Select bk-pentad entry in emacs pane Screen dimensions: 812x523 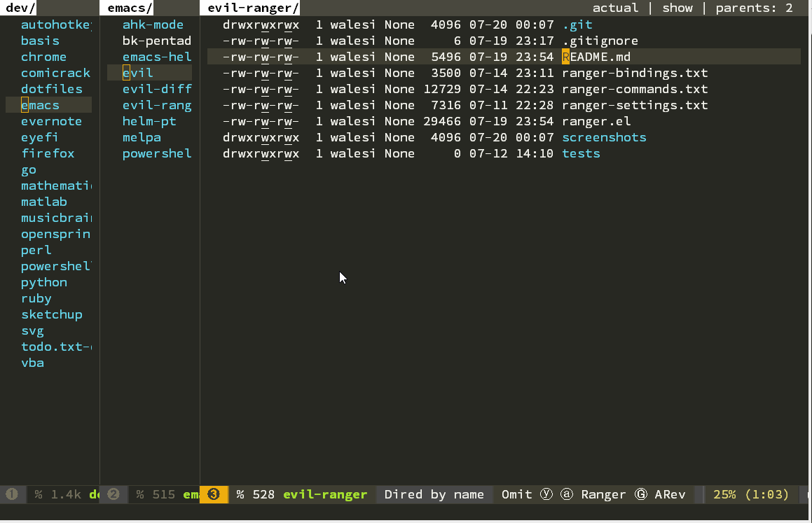[x=157, y=41]
